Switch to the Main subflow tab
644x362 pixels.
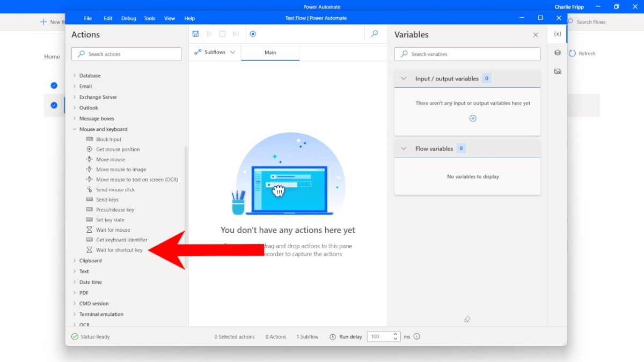tap(270, 52)
